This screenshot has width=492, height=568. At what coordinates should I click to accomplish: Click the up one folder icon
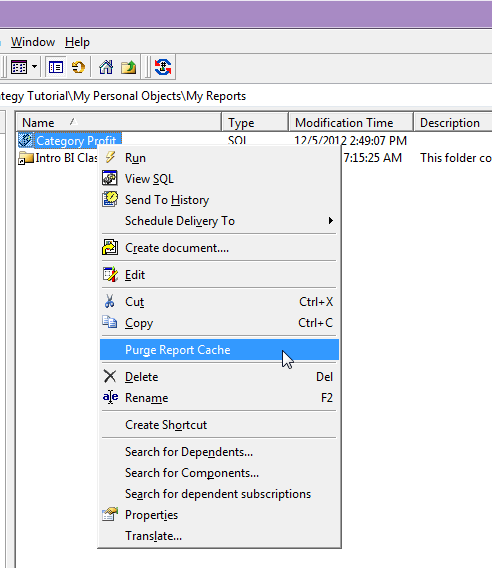coord(129,67)
